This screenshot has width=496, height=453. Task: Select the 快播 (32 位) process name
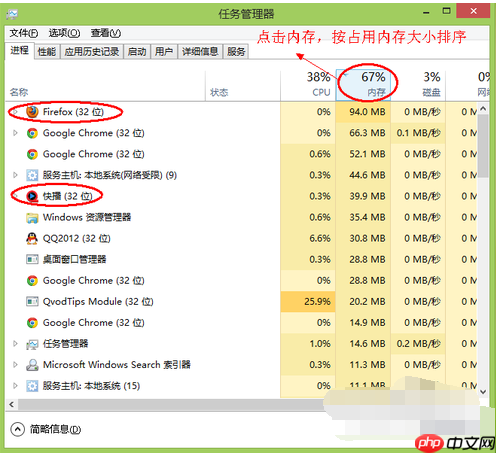[x=68, y=196]
